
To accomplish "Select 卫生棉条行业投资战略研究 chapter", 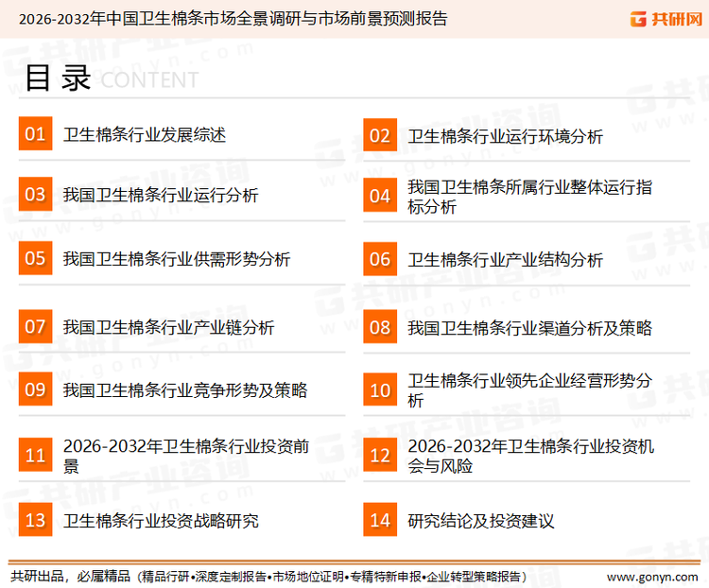I will 161,521.
